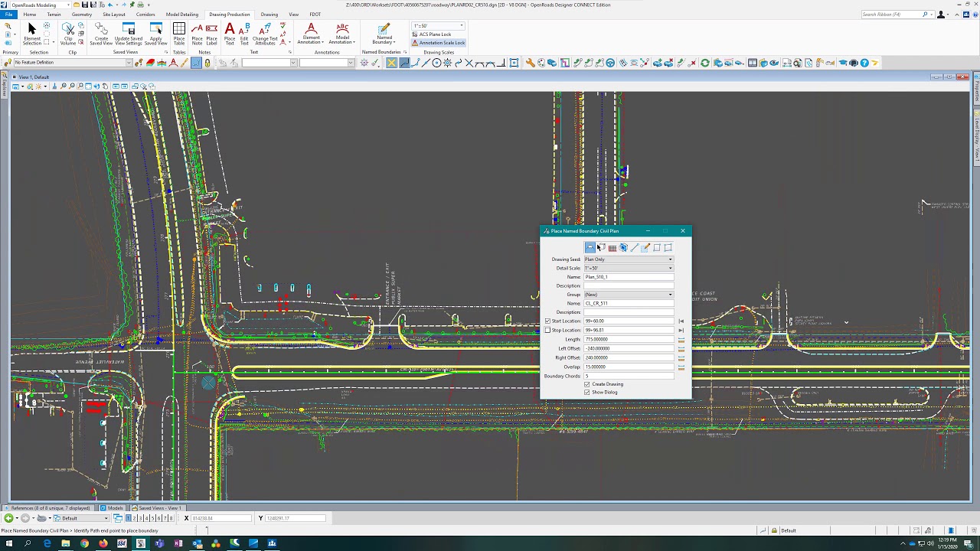
Task: Select the Element Selection arrow tool
Action: pos(31,34)
